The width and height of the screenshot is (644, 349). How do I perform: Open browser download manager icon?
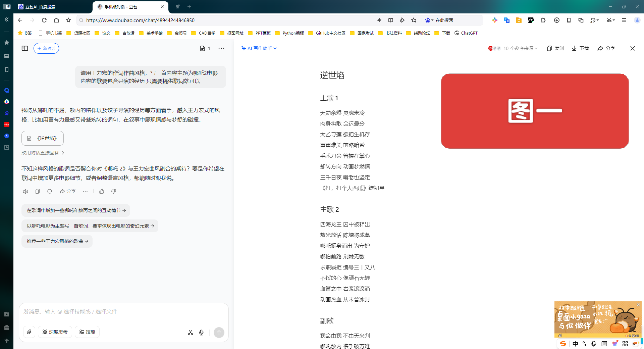click(x=557, y=20)
